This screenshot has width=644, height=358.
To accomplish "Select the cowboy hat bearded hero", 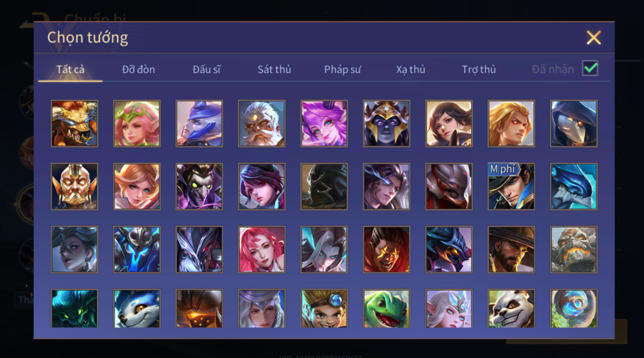I will 511,249.
